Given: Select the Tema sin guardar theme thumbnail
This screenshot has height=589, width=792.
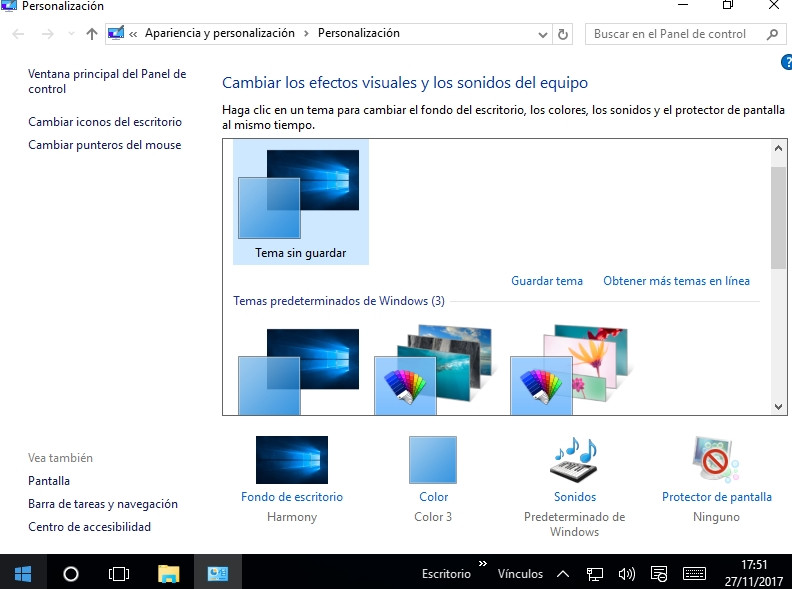Looking at the screenshot, I should (x=300, y=201).
